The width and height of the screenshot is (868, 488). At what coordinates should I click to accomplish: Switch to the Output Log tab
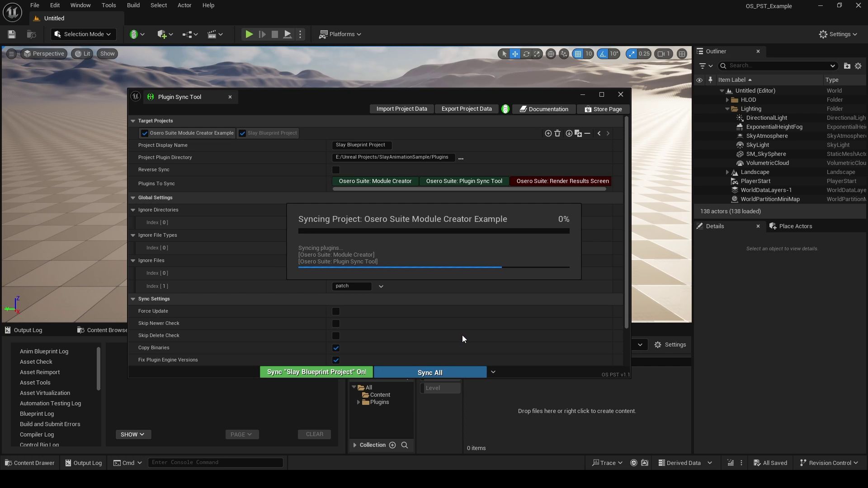(24, 330)
